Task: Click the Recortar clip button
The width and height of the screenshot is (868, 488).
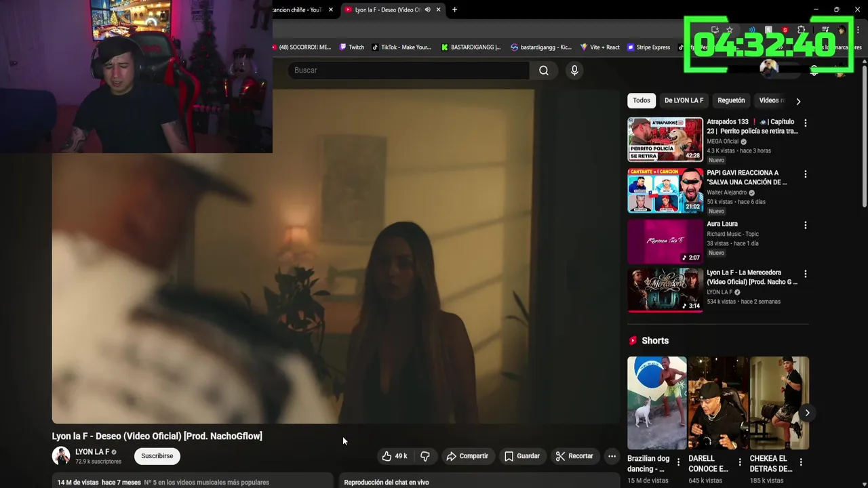Action: (x=574, y=456)
